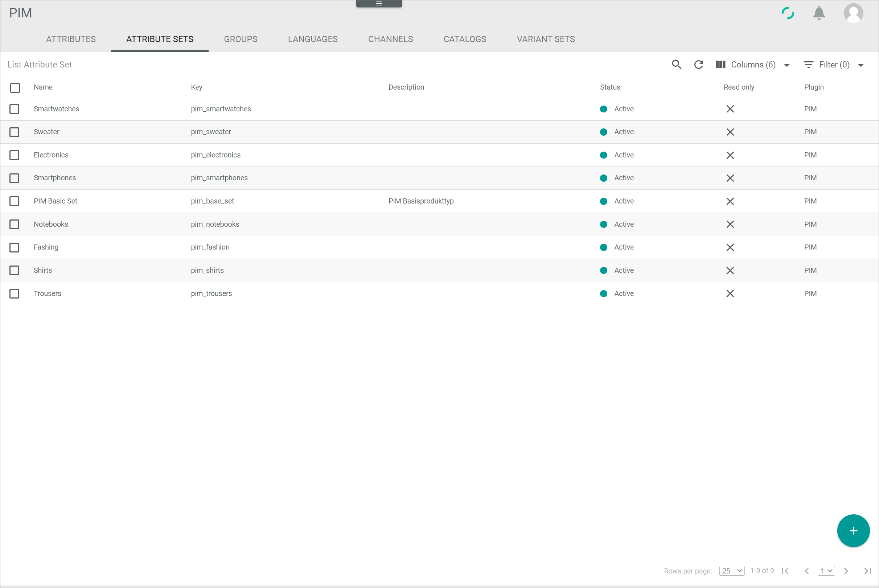Open the Variant Sets tab
The width and height of the screenshot is (879, 588).
click(546, 39)
